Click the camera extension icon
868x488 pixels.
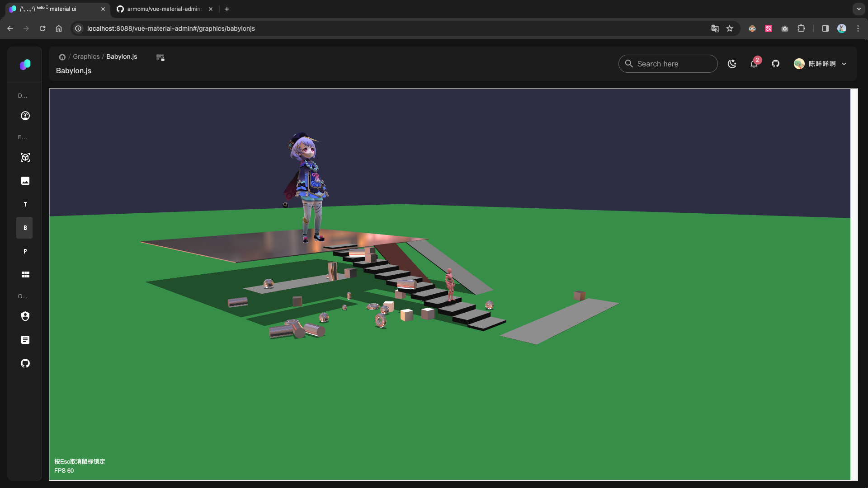pyautogui.click(x=785, y=28)
